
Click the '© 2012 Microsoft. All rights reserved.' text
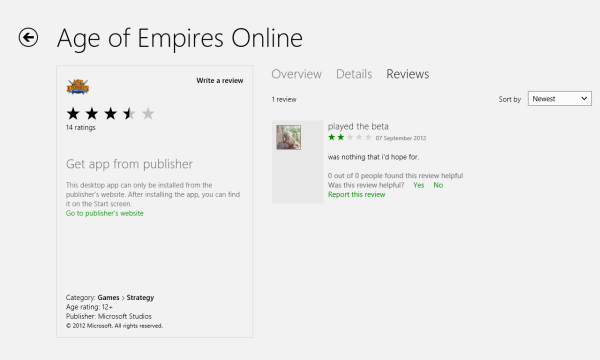coord(114,326)
